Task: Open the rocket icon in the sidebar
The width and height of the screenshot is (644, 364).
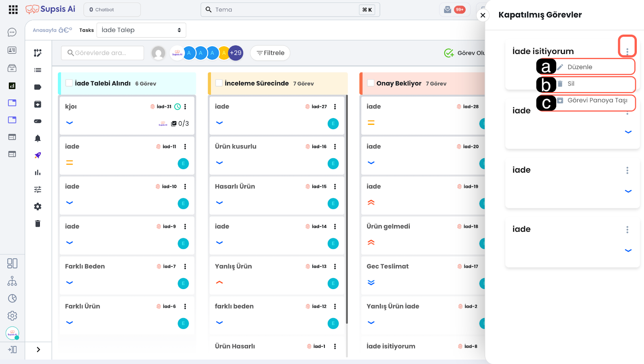Action: point(37,155)
